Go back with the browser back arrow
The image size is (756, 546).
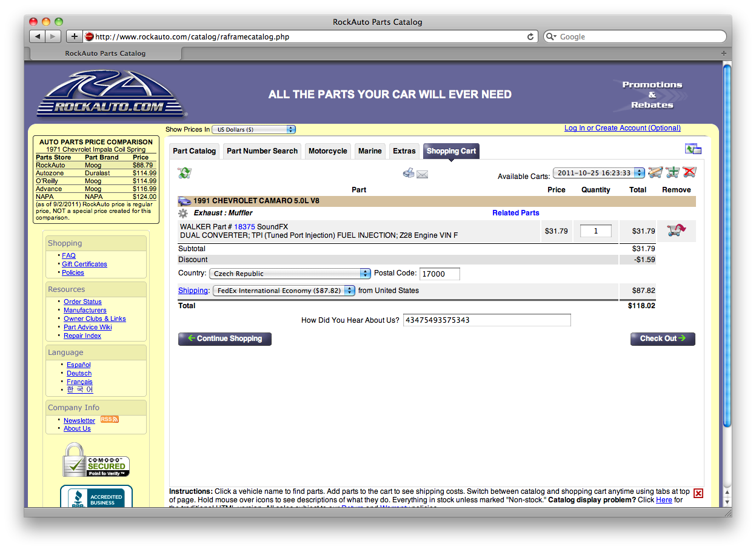pos(38,36)
